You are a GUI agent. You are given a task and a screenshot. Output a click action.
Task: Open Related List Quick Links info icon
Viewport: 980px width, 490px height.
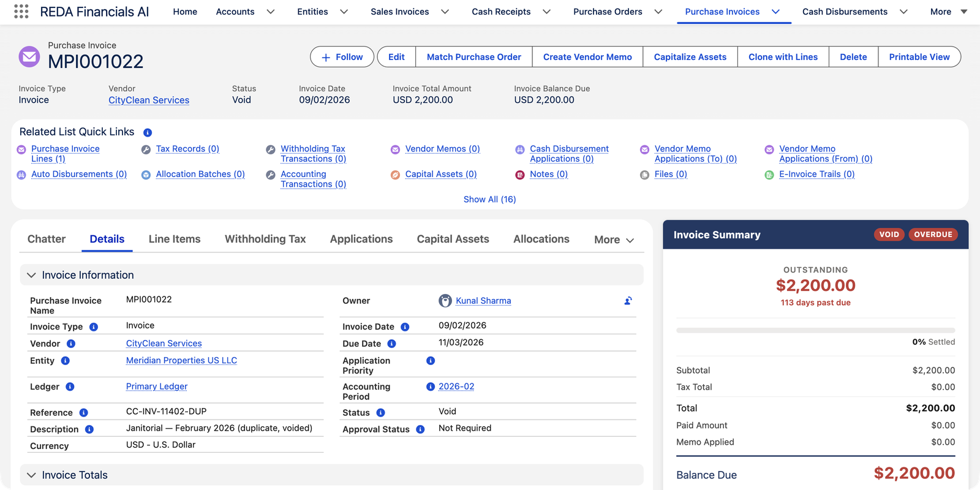[x=148, y=132]
